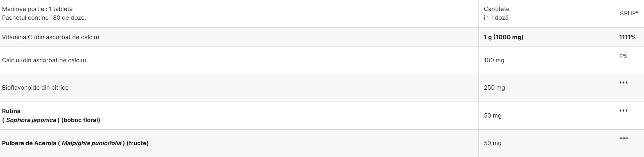Click the 'Cantitate în 1 doză' header

pyautogui.click(x=497, y=14)
